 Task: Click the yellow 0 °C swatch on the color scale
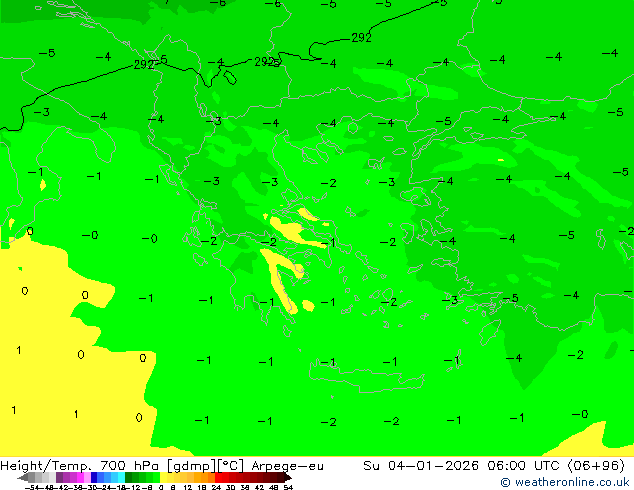coord(163,477)
